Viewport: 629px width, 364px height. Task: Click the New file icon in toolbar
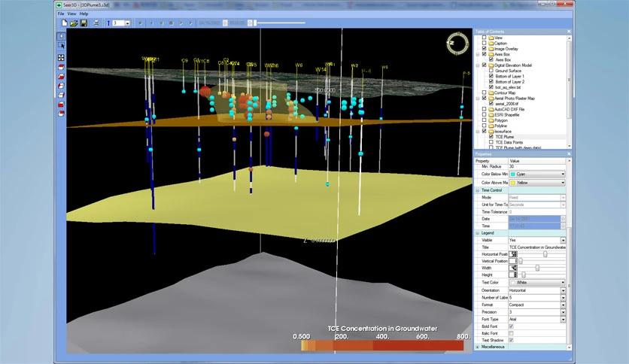click(64, 23)
